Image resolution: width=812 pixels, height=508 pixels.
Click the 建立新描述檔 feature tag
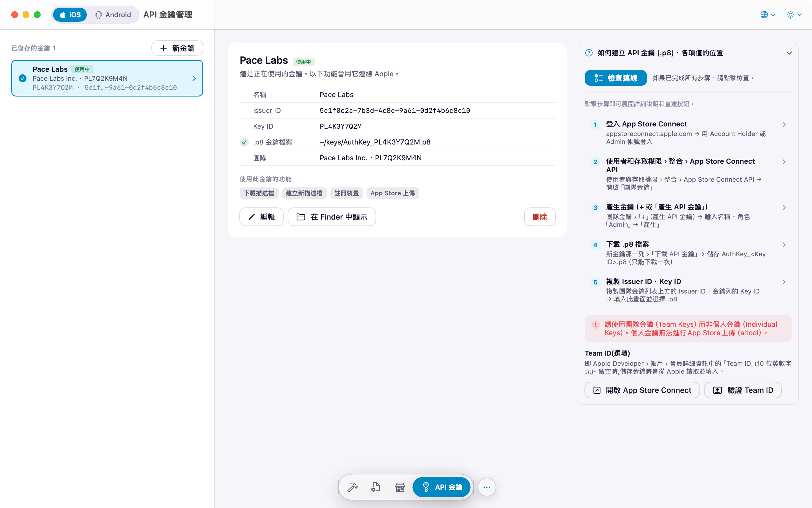[x=304, y=193]
